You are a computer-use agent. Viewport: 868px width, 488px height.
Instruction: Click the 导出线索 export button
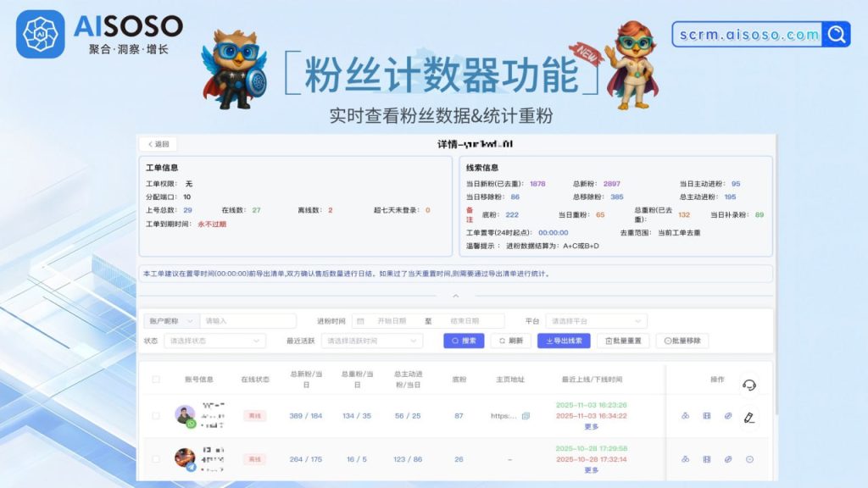tap(564, 341)
